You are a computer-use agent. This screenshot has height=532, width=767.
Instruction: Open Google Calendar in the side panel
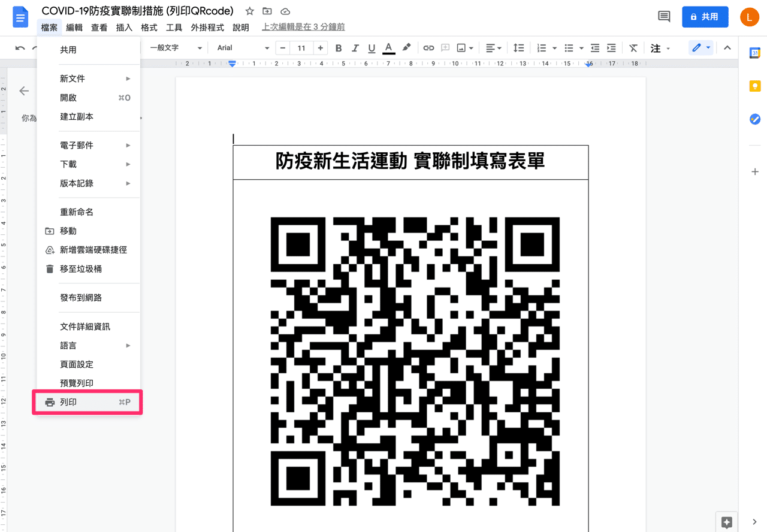point(755,53)
